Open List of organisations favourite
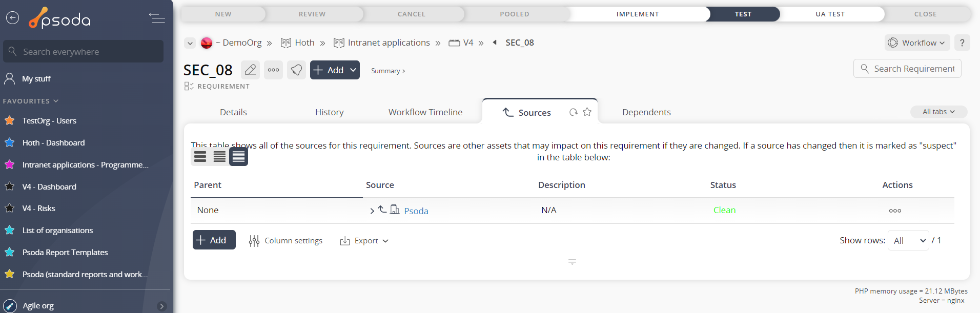Viewport: 980px width, 313px height. [x=57, y=231]
